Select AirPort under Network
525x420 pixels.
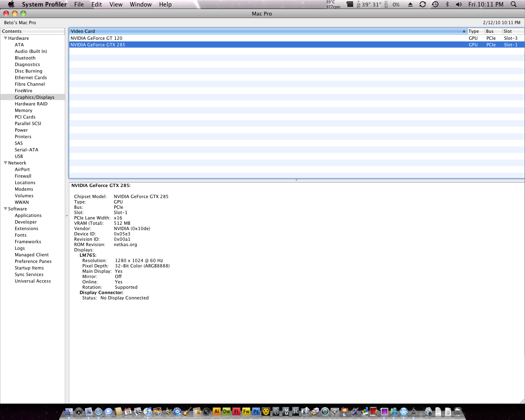(x=22, y=169)
